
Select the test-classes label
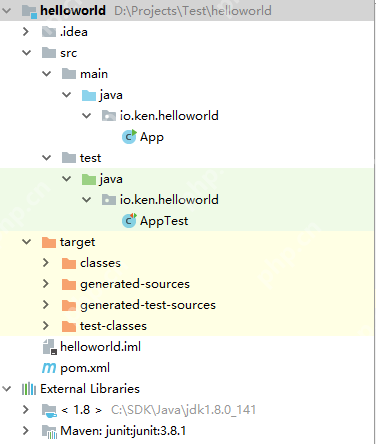tap(113, 326)
